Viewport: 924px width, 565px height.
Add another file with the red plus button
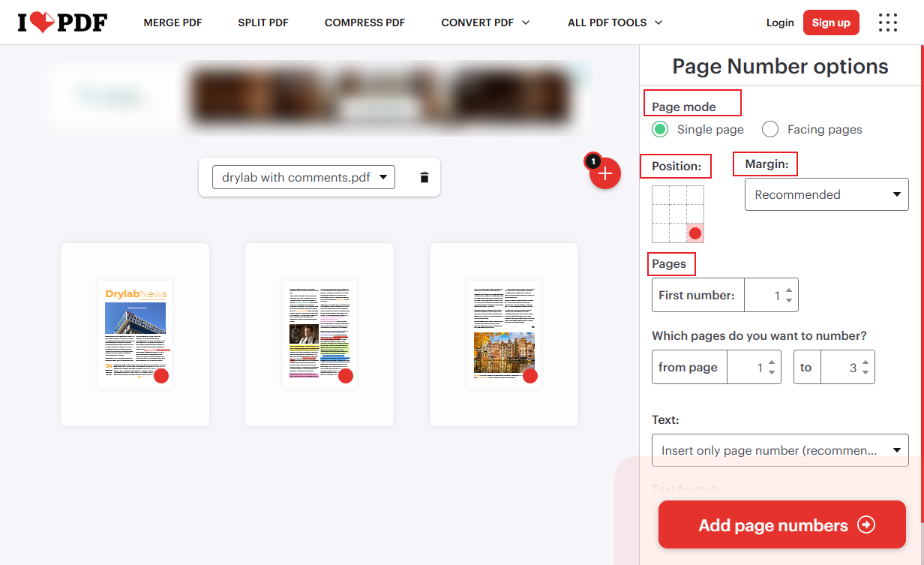(605, 173)
